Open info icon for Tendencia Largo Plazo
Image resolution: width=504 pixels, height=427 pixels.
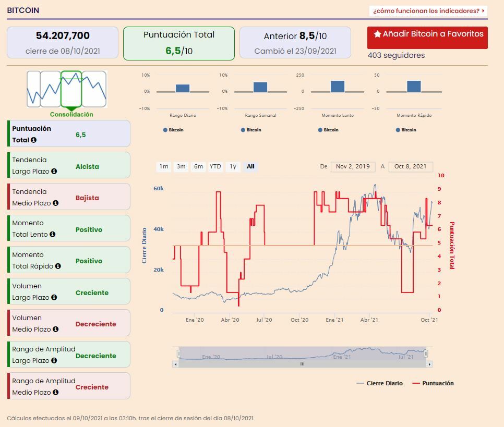pyautogui.click(x=54, y=171)
